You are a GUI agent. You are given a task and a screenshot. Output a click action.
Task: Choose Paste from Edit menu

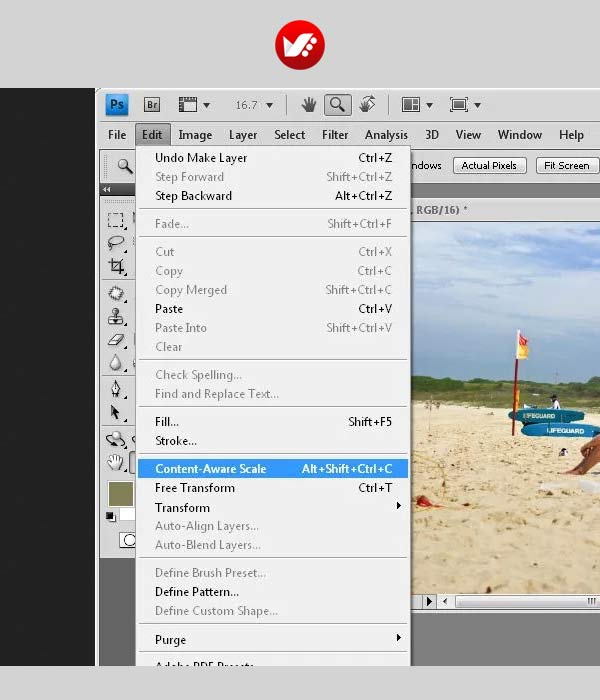coord(273,309)
